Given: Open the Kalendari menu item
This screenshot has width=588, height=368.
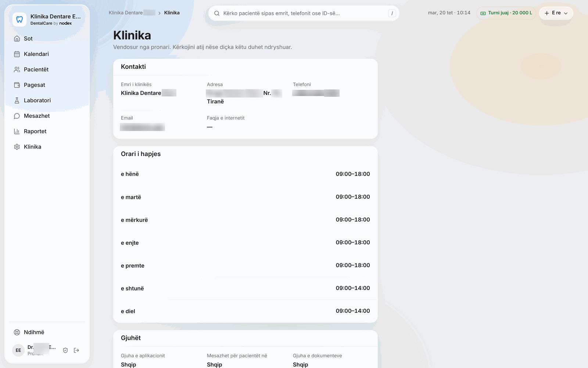Looking at the screenshot, I should point(47,54).
